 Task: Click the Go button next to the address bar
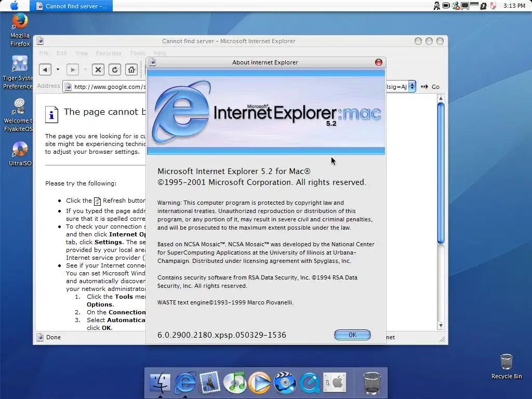point(430,87)
